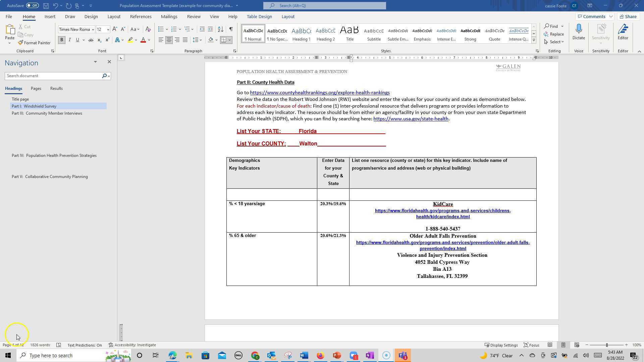Expand the line spacing options

coord(200,40)
